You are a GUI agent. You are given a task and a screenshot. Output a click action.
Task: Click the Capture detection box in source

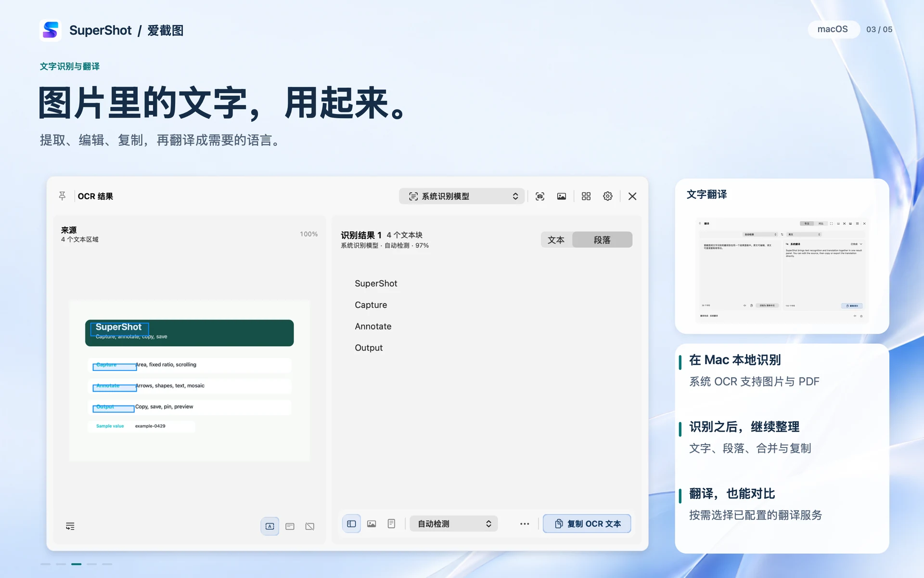click(115, 367)
